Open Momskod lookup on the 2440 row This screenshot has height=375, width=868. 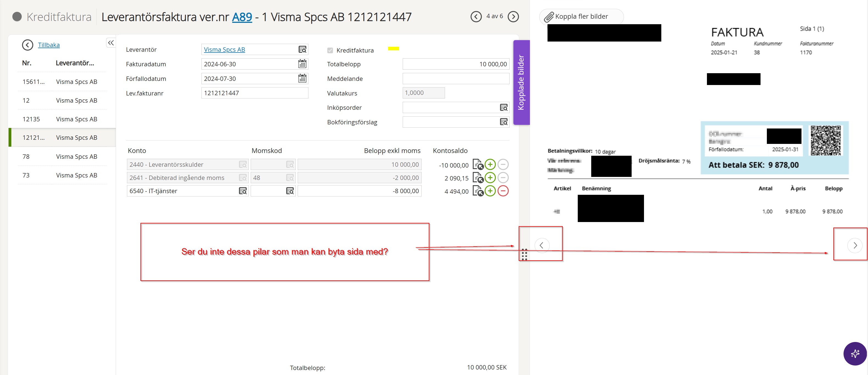tap(290, 165)
